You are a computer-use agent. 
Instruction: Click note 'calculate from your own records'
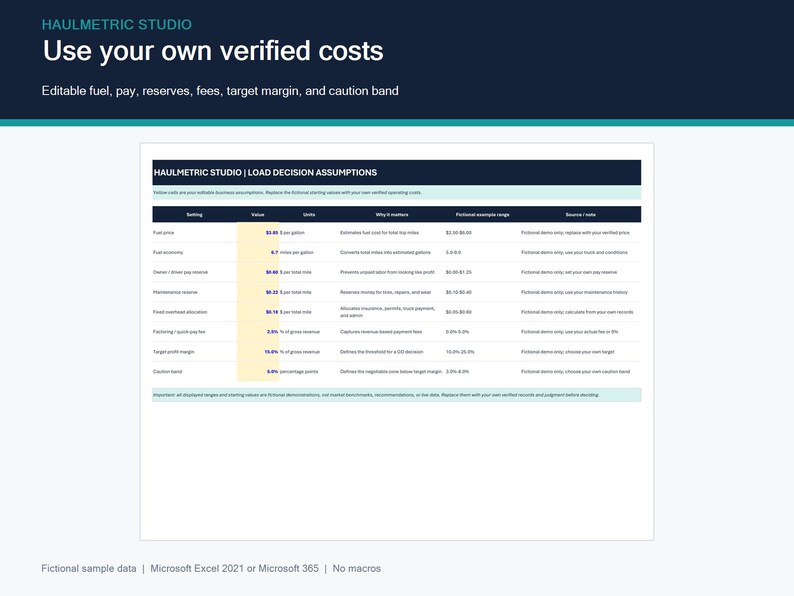pos(577,312)
